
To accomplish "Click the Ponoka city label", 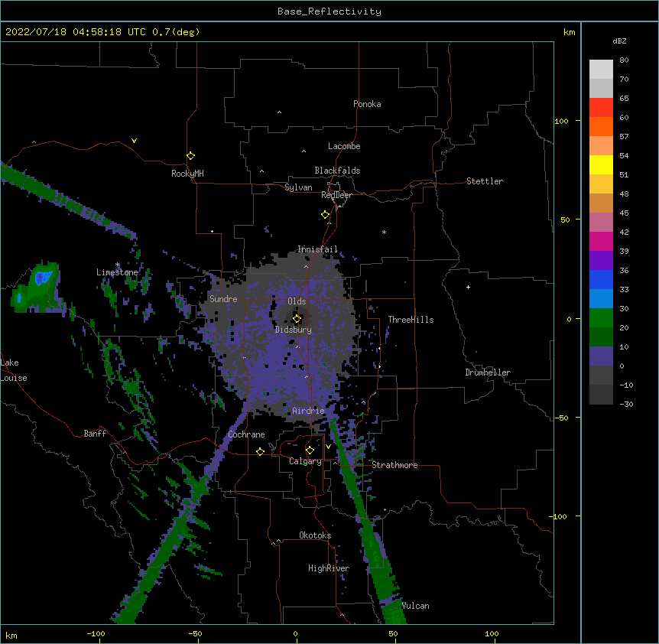I will pos(367,104).
